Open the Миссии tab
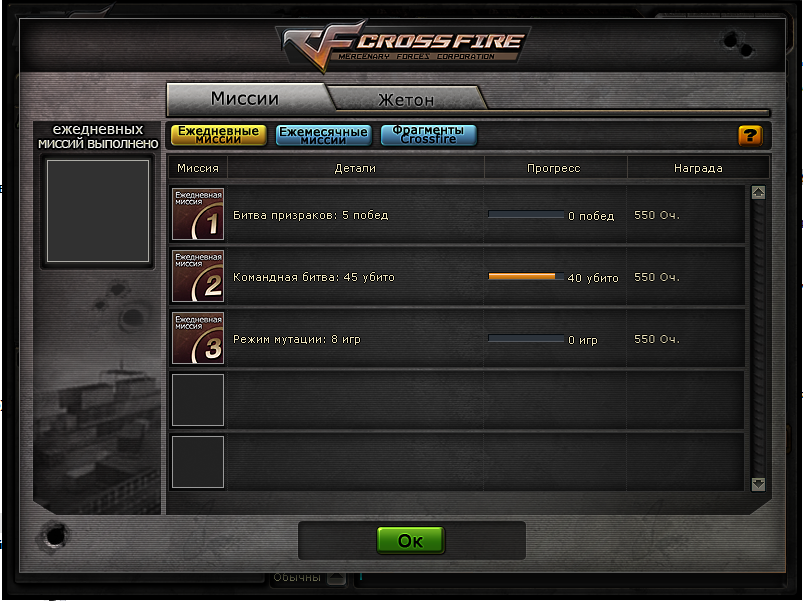This screenshot has height=601, width=803. pos(245,98)
